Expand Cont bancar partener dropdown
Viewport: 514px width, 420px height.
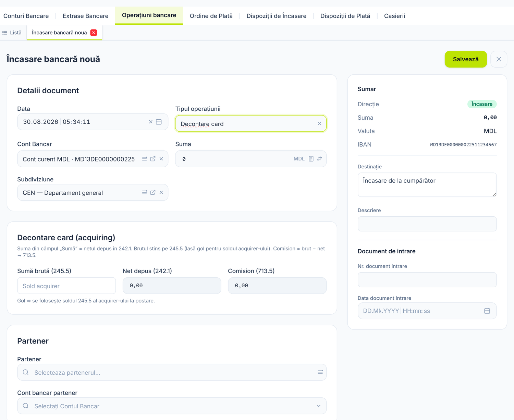[319, 406]
